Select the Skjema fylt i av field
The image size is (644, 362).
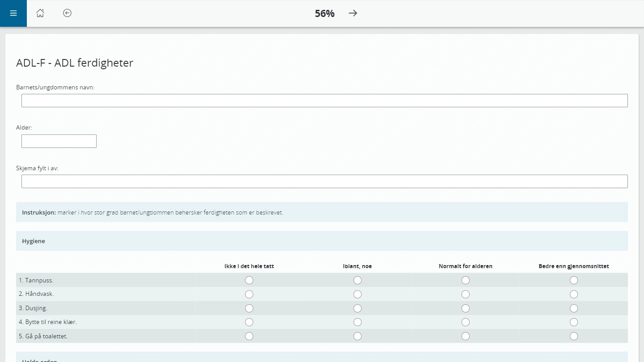click(x=325, y=181)
